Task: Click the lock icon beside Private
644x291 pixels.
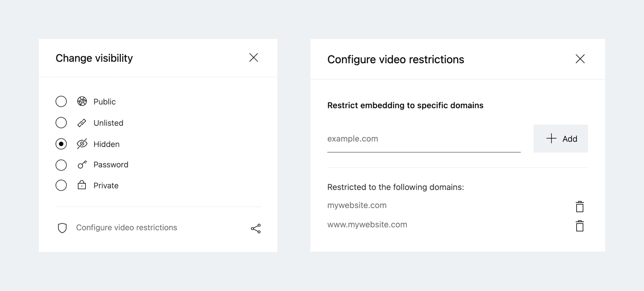Action: [82, 185]
